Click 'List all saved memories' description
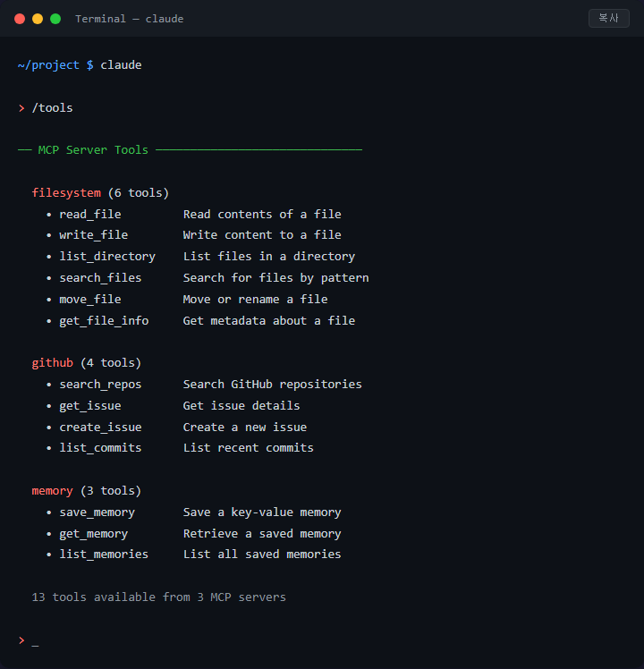The width and height of the screenshot is (644, 669). [x=262, y=555]
